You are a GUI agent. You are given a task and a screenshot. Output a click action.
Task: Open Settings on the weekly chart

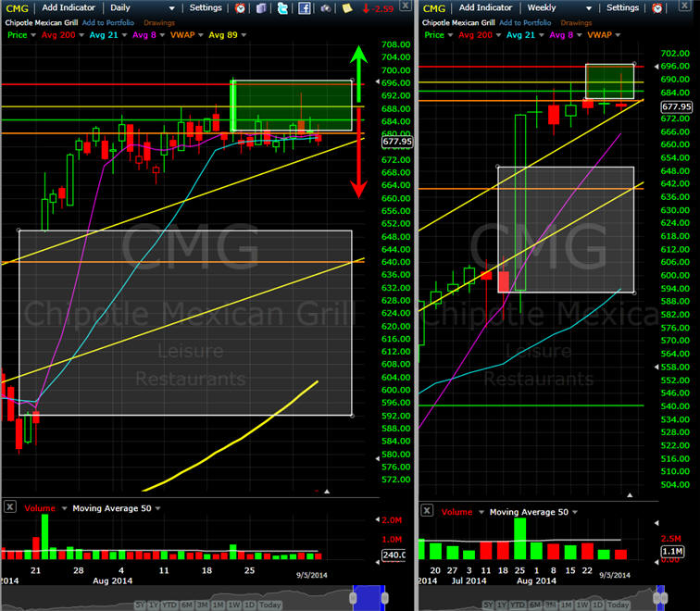click(x=622, y=7)
